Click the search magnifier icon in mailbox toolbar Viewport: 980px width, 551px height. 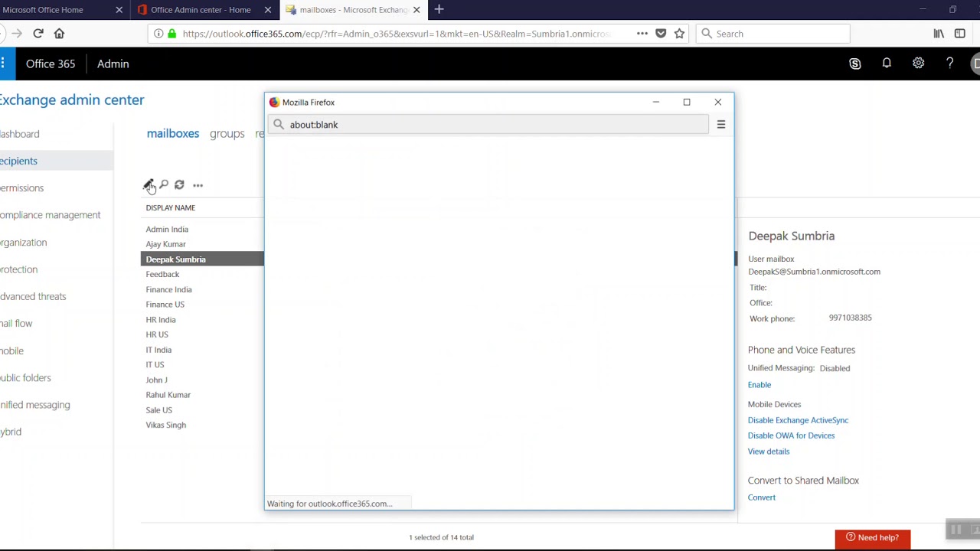164,184
